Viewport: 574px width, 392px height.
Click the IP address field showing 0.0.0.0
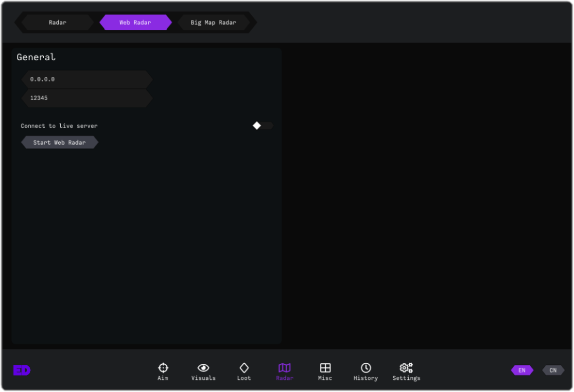(x=87, y=79)
